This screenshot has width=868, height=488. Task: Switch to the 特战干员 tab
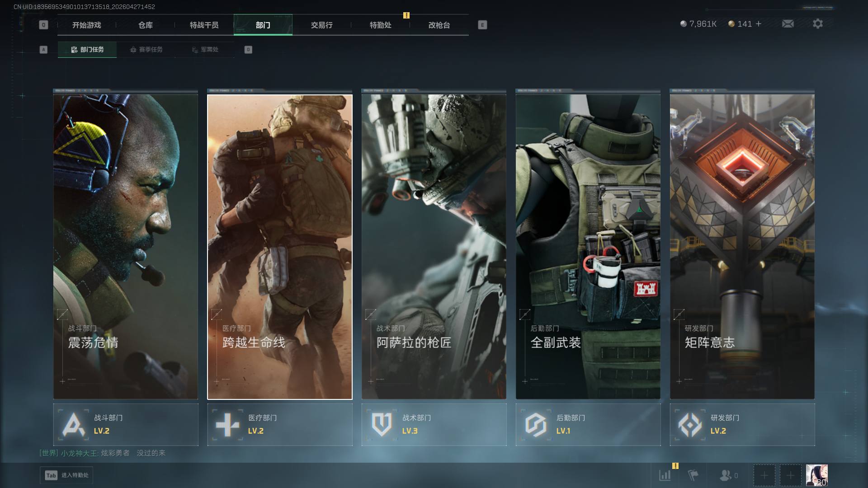[x=204, y=25]
